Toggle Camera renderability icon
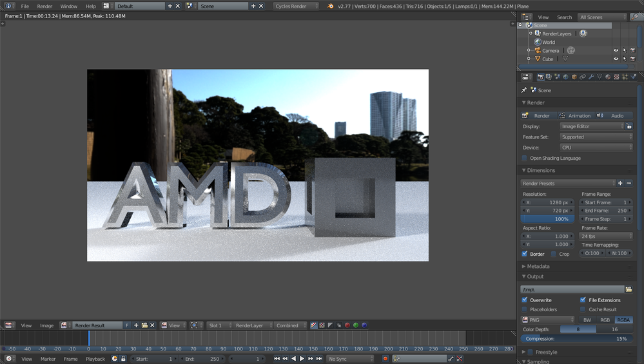This screenshot has width=644, height=364. (x=632, y=50)
